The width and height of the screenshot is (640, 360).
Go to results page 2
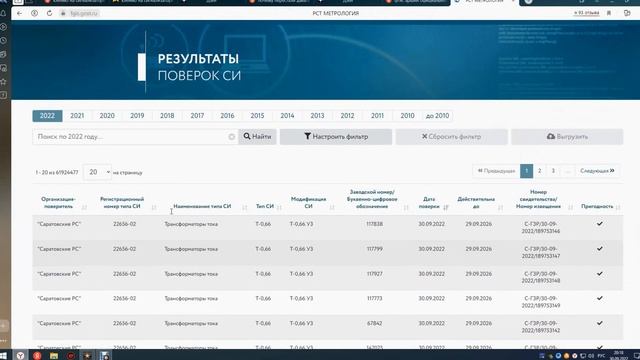pyautogui.click(x=540, y=171)
